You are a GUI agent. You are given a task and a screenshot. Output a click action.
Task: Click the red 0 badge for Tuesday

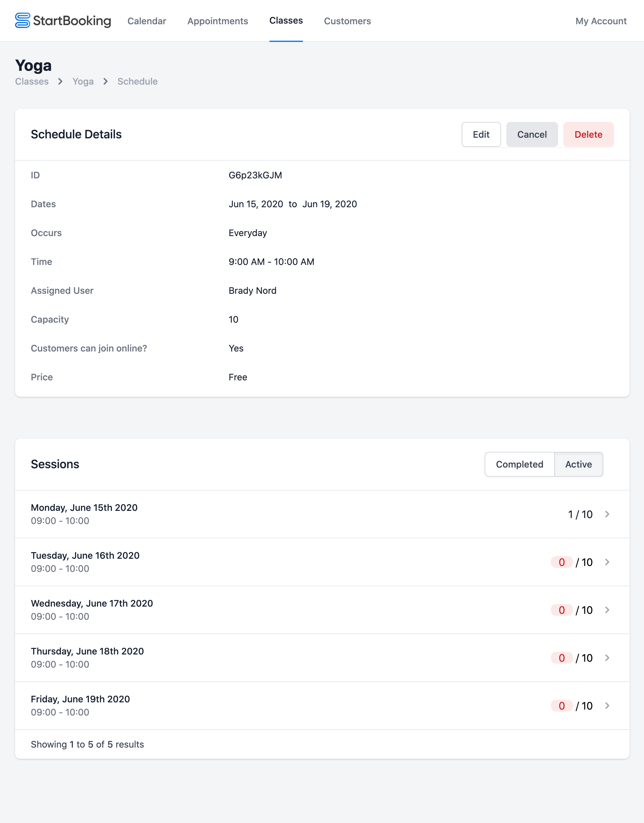coord(562,562)
